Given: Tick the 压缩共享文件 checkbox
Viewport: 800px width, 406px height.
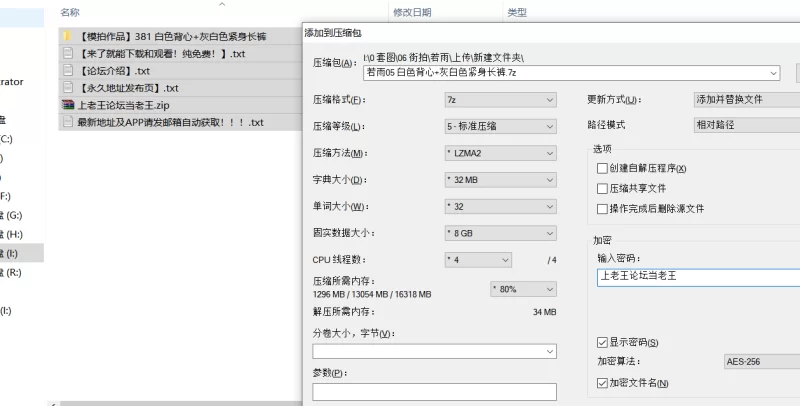Looking at the screenshot, I should click(x=602, y=188).
